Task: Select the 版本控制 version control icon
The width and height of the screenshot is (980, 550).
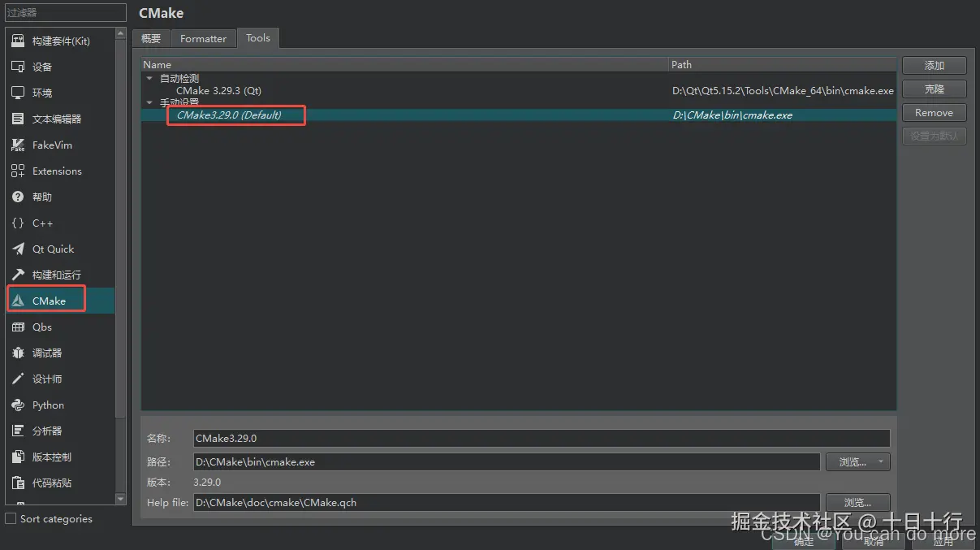Action: [18, 457]
